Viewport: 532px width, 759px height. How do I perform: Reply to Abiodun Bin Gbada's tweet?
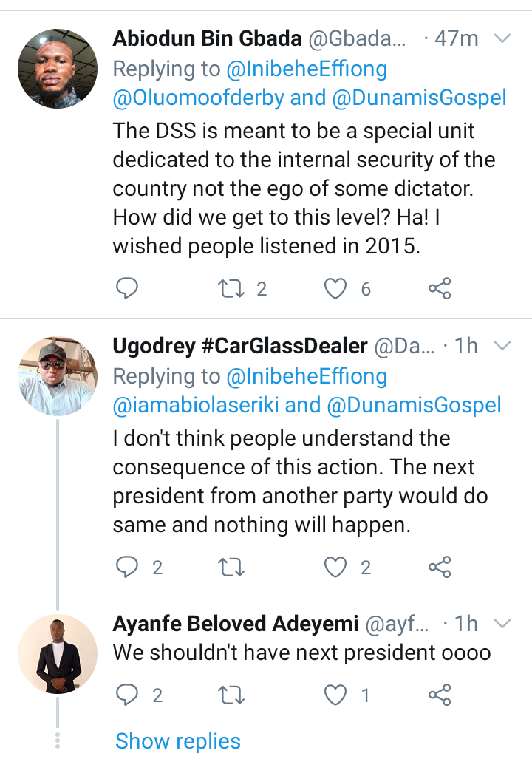tap(127, 288)
